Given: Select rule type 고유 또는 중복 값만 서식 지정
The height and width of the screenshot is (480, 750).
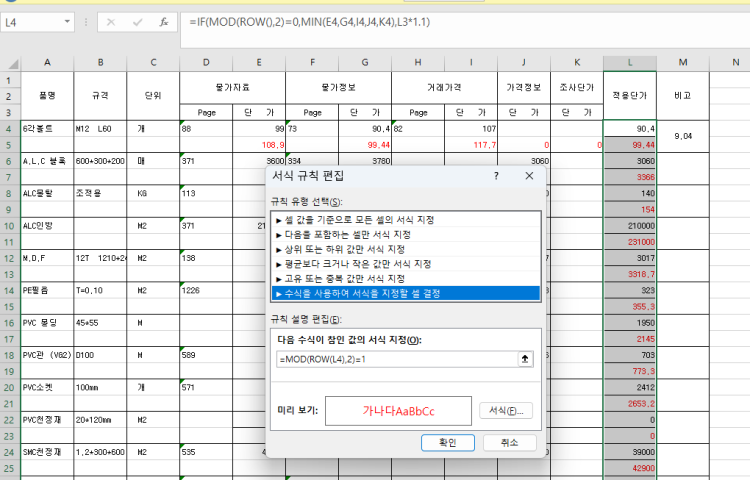Looking at the screenshot, I should click(406, 278).
